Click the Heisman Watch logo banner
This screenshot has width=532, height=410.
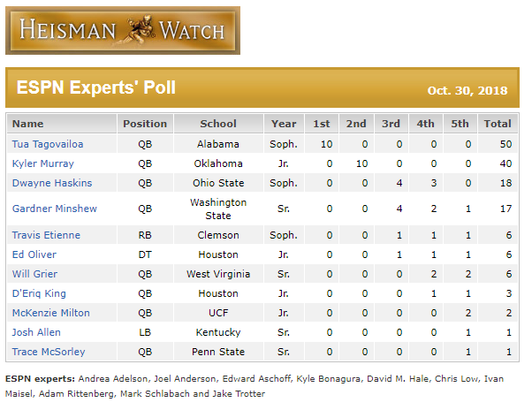point(123,31)
